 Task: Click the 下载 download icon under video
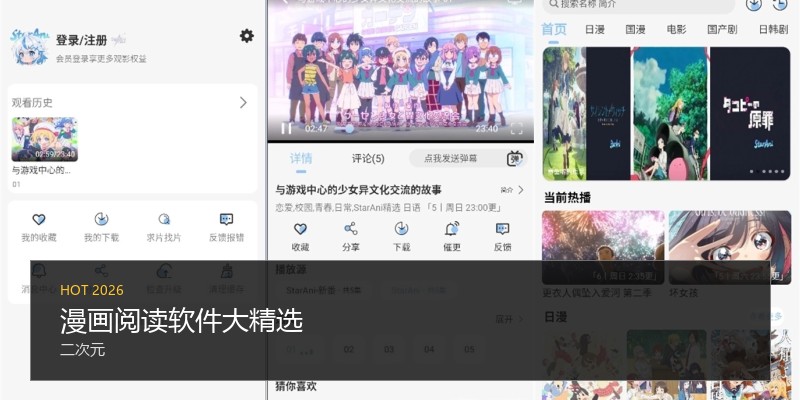click(402, 229)
